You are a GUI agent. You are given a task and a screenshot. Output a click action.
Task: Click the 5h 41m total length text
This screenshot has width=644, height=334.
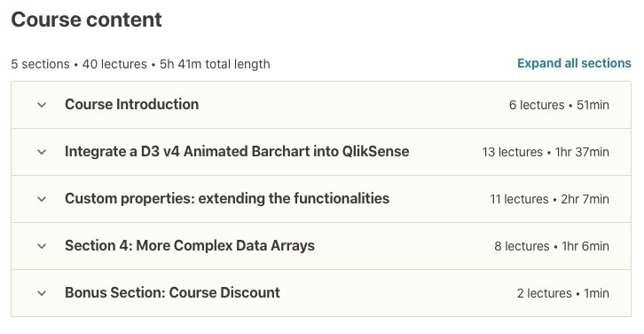point(215,64)
